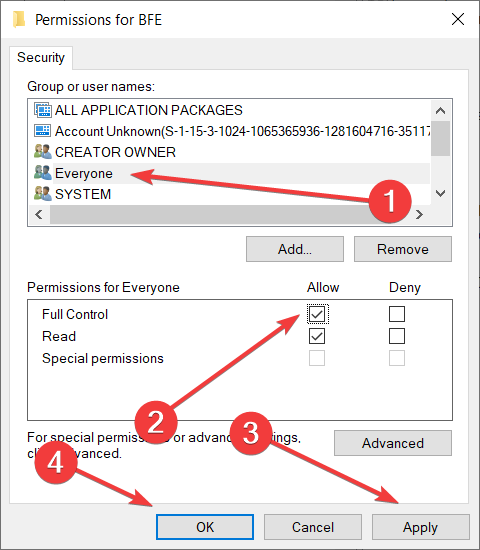
Task: Toggle Allow checkbox for Full Control
Action: coord(317,314)
